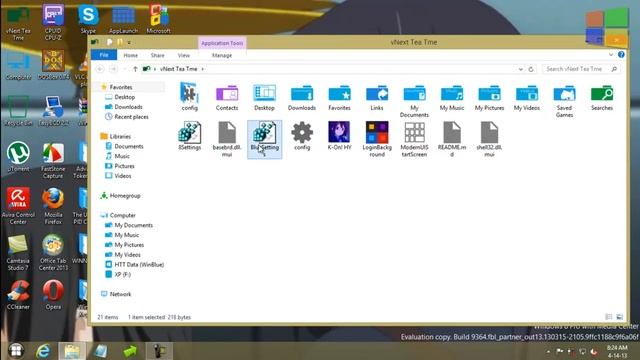Screen dimensions: 640x360
Task: Open the Desktop folder in file list
Action: click(264, 97)
